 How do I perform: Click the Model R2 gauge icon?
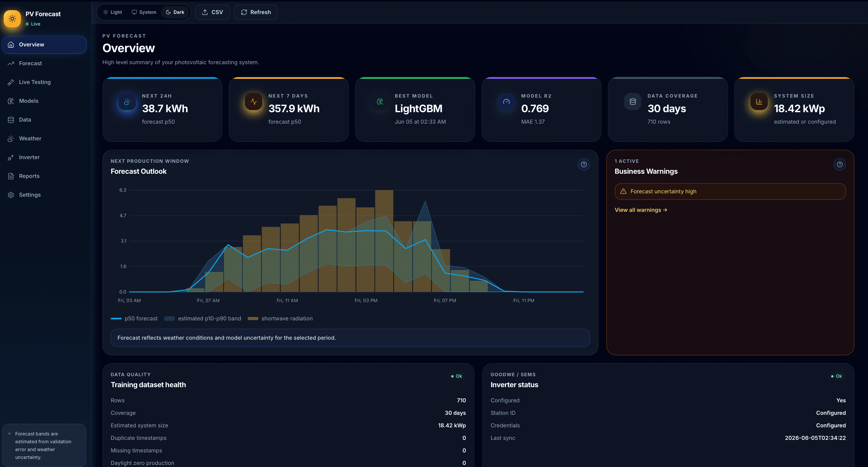pos(506,102)
